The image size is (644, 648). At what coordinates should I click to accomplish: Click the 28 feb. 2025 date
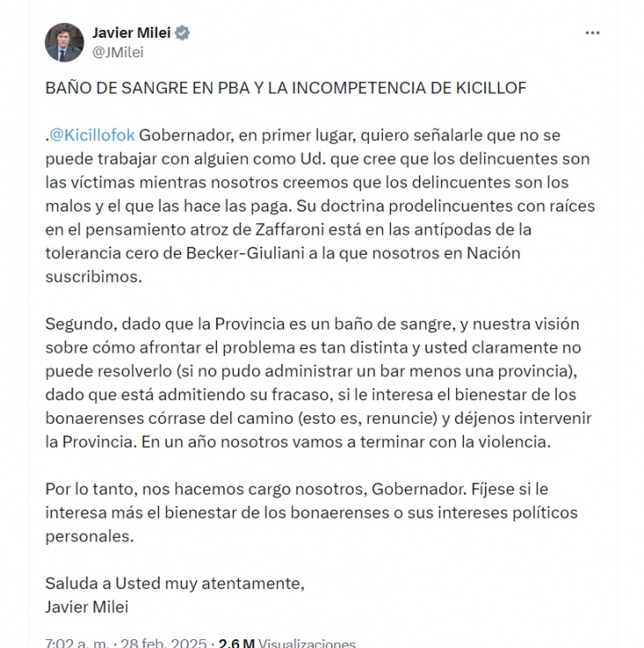point(163,643)
